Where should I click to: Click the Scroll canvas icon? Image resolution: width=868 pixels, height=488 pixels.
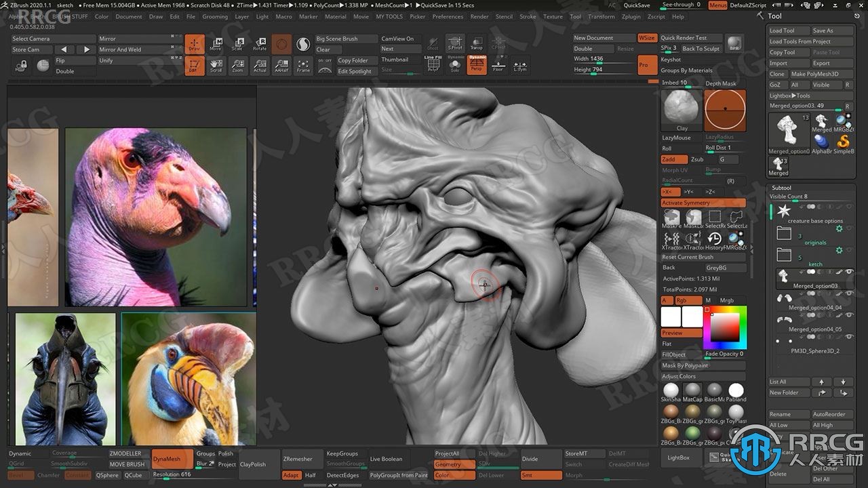(x=216, y=66)
